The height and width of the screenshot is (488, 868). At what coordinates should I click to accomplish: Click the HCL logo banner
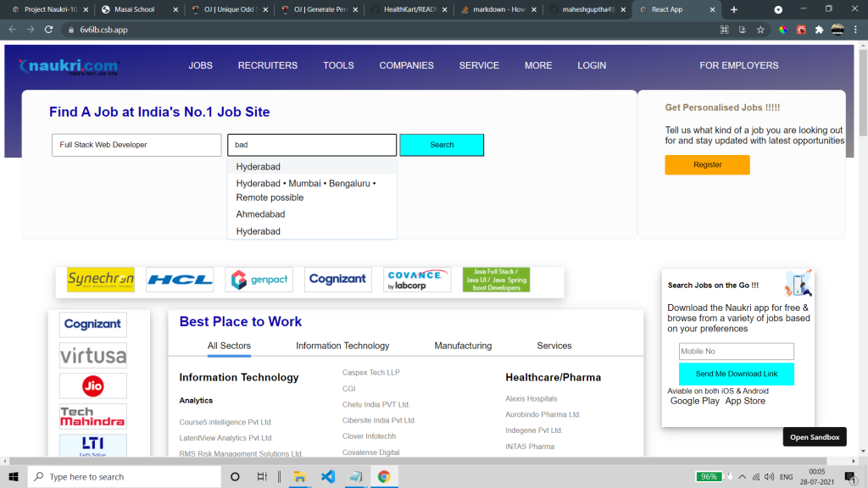180,280
